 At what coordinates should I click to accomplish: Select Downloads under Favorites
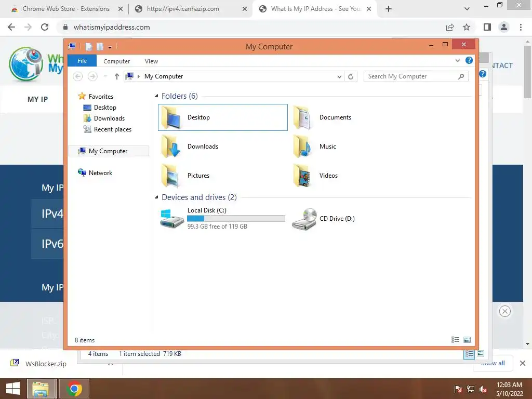click(109, 118)
